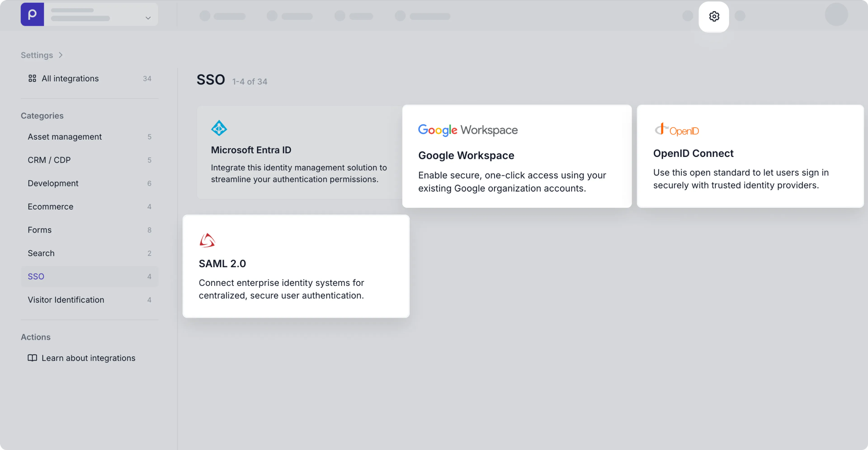Select the CRM / CDP category

click(49, 160)
